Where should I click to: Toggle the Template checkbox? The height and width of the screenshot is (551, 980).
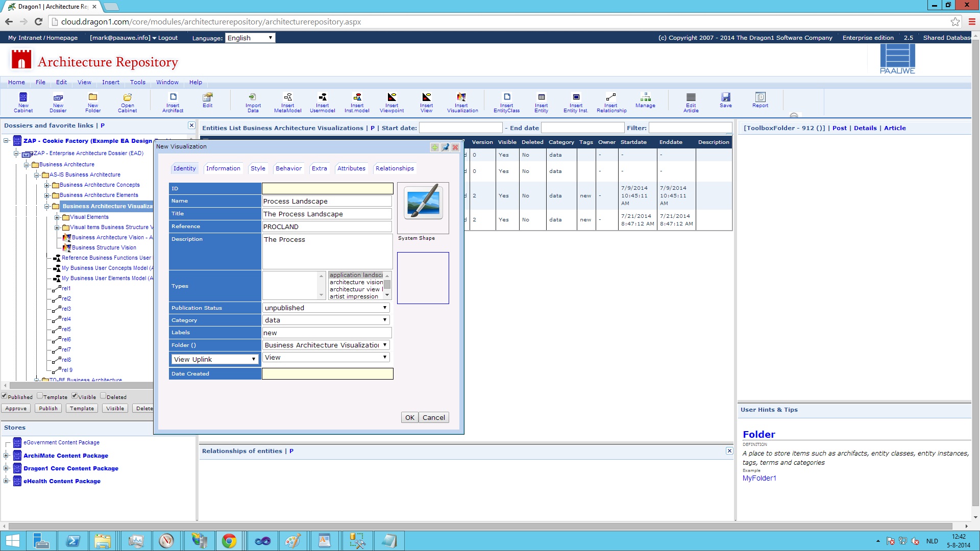(40, 396)
